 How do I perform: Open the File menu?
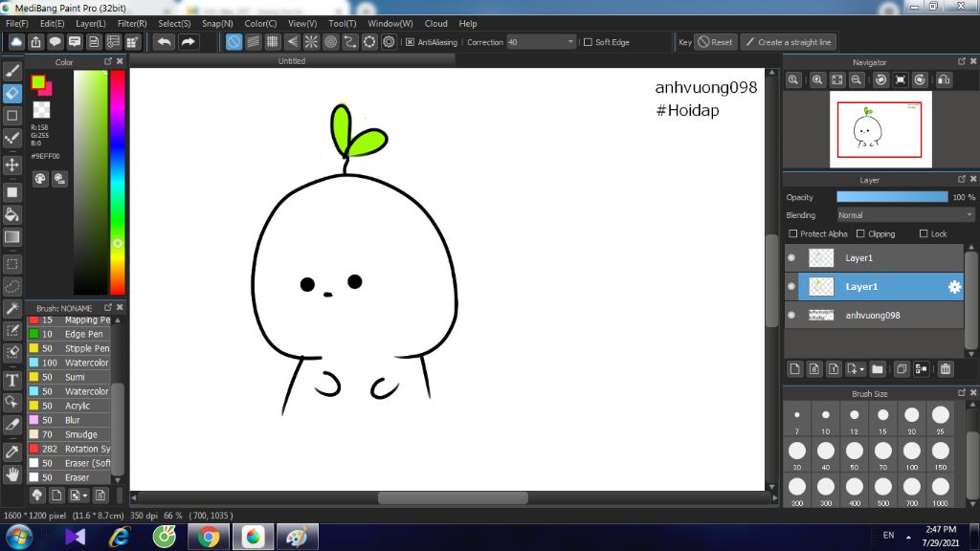coord(17,24)
